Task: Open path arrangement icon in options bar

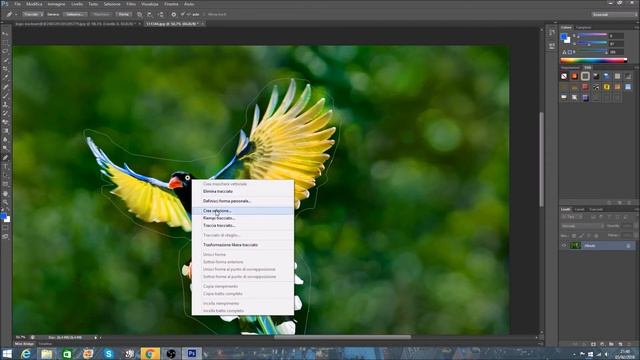Action: 161,14
